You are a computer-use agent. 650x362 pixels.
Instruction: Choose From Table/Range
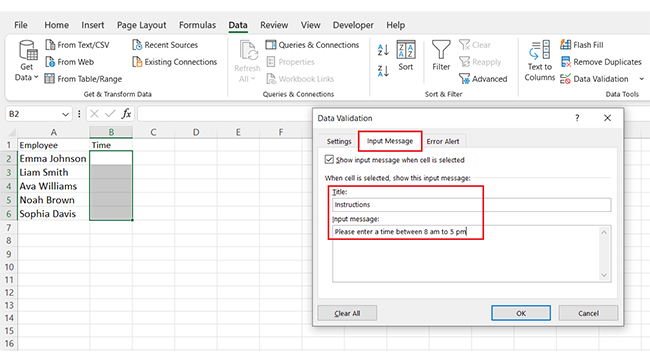pyautogui.click(x=83, y=79)
